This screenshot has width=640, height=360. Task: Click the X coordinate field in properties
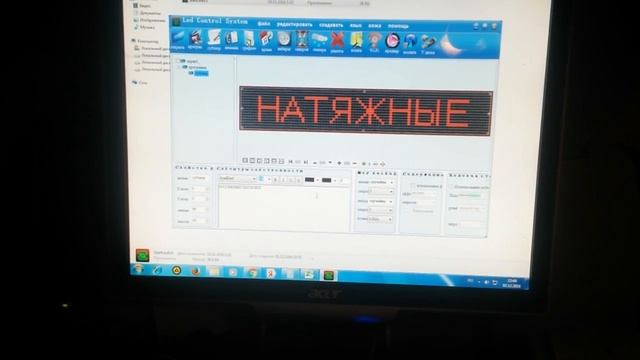pyautogui.click(x=200, y=189)
